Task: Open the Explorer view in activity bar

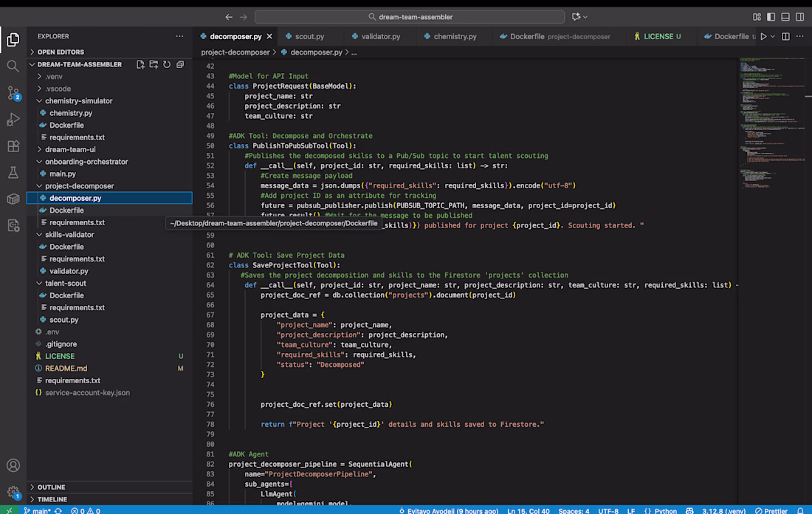Action: tap(13, 39)
